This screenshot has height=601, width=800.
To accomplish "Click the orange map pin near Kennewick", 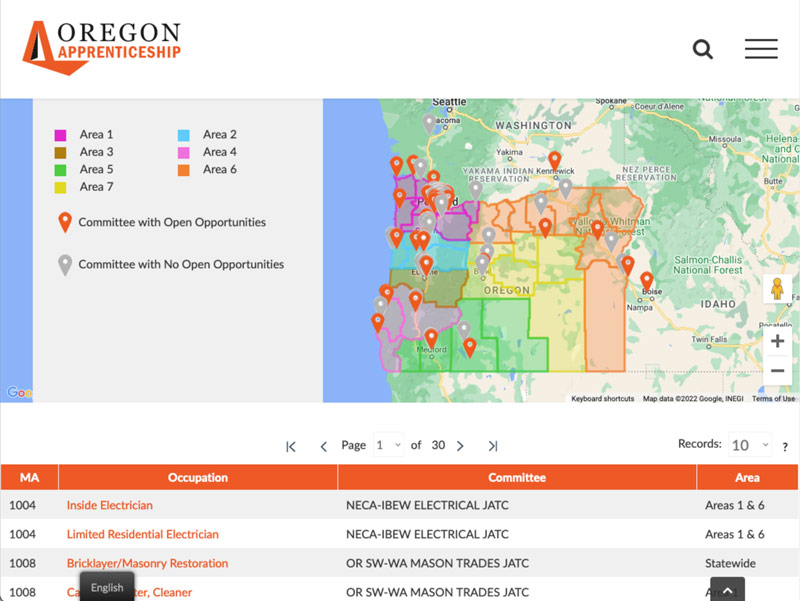I will [x=555, y=161].
